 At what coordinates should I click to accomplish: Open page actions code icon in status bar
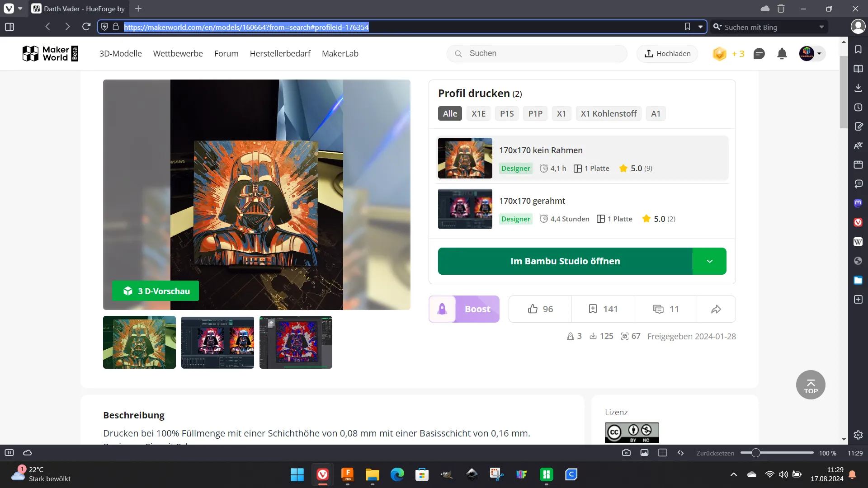tap(680, 453)
